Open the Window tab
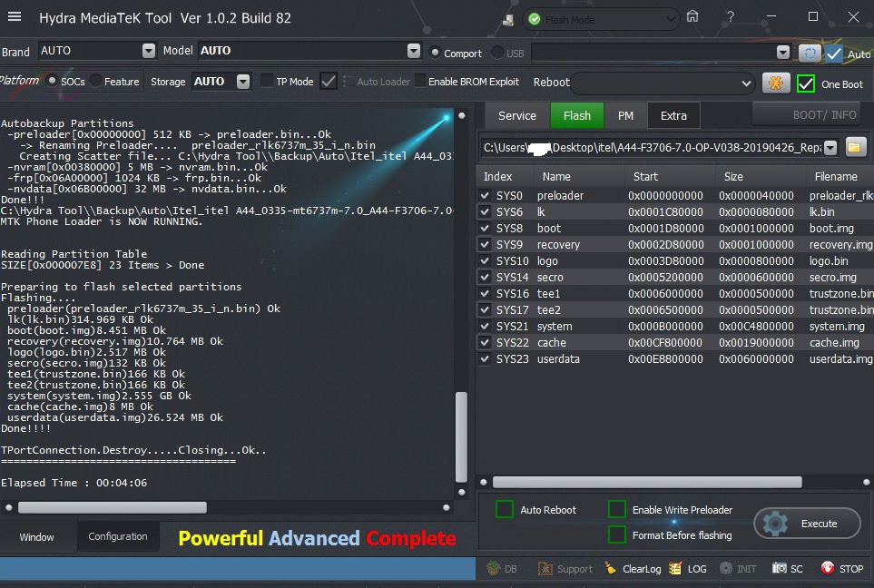874x588 pixels. [37, 536]
